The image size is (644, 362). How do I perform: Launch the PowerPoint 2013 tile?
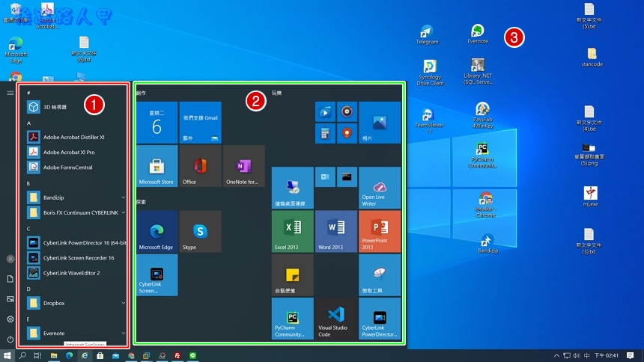point(380,231)
